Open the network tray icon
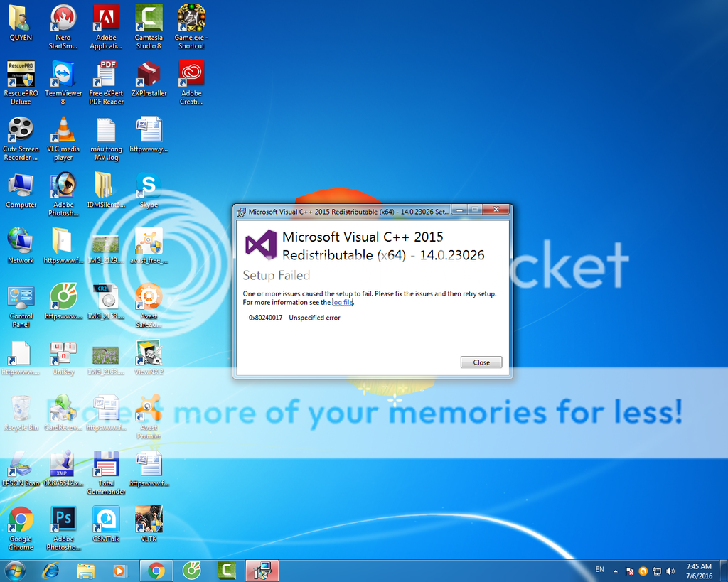 (x=656, y=571)
